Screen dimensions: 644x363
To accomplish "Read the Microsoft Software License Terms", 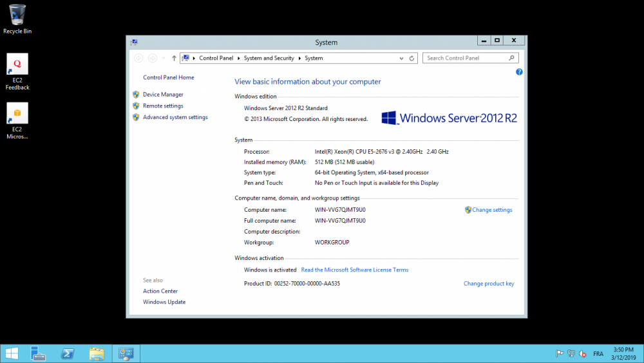I will [355, 270].
